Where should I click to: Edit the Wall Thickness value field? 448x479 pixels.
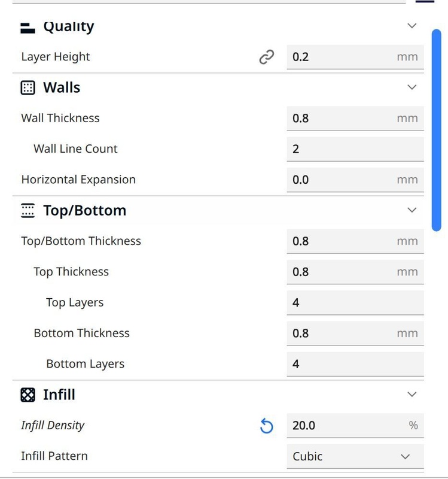point(341,118)
